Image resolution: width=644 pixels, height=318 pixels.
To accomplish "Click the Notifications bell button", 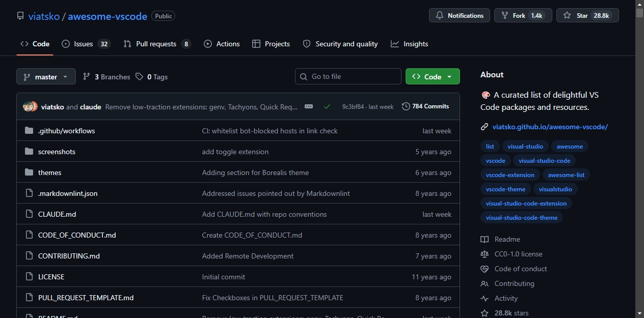I will coord(460,16).
